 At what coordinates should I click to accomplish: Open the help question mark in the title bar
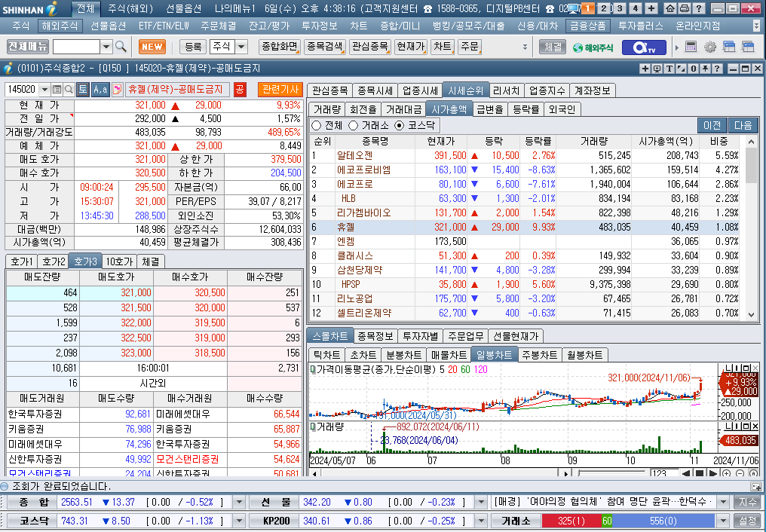point(699,8)
